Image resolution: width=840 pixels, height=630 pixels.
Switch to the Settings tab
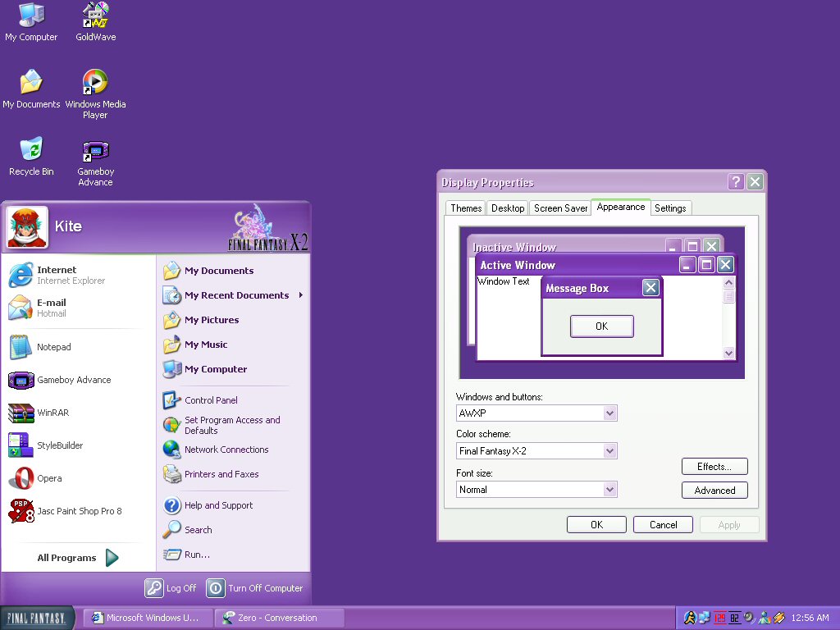coord(669,208)
